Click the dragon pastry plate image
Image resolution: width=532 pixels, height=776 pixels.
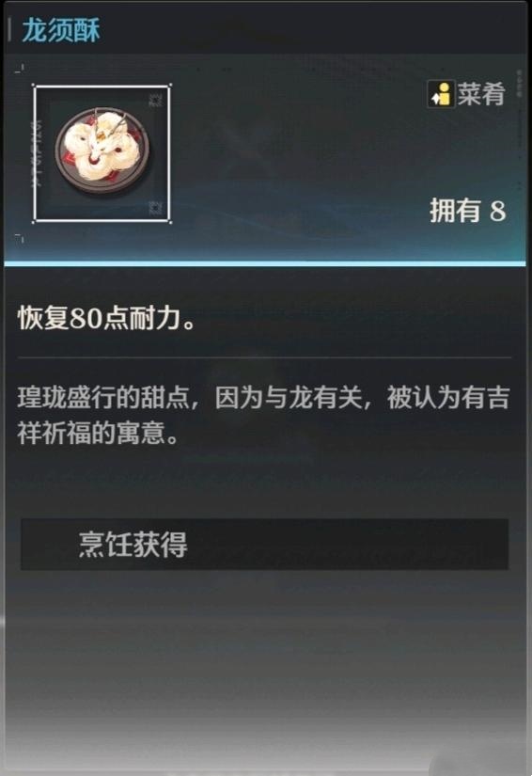point(102,152)
